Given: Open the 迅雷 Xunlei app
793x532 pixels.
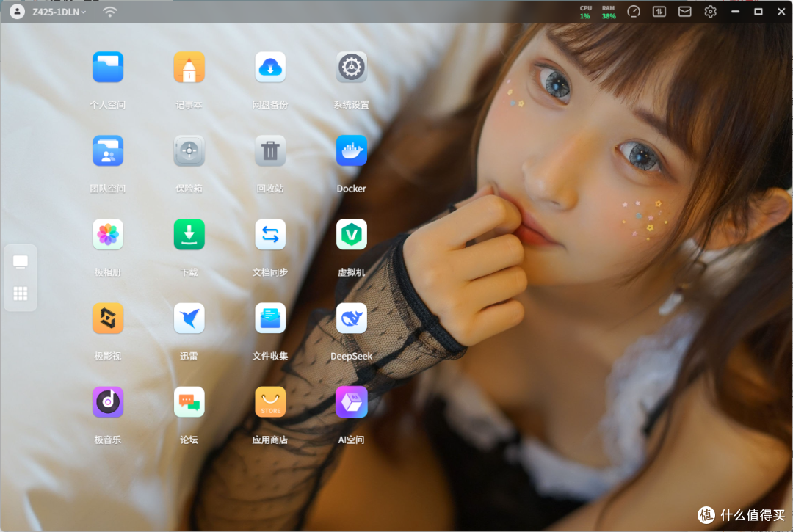Looking at the screenshot, I should (189, 318).
